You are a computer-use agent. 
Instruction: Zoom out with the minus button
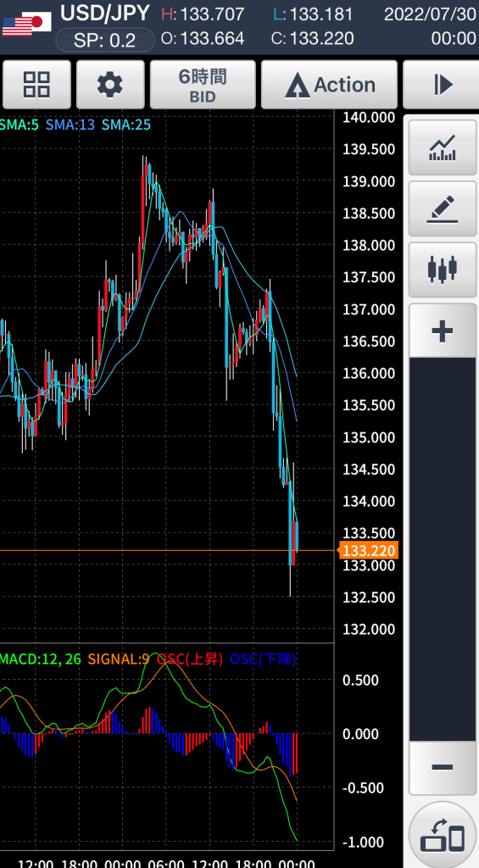[443, 767]
